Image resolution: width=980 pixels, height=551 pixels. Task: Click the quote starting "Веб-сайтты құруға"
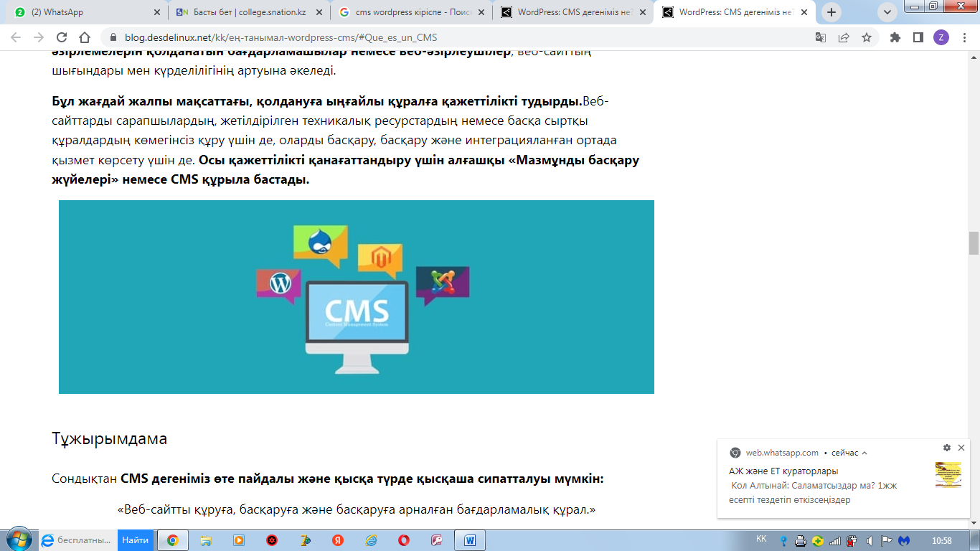(357, 510)
